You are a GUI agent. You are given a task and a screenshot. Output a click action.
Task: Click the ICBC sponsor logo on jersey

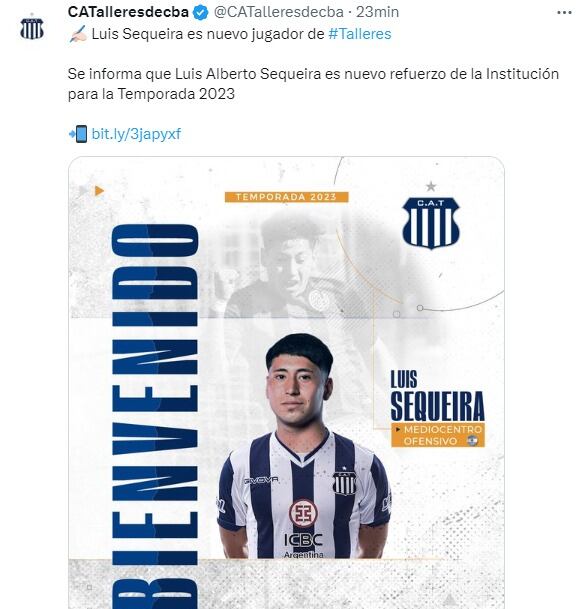[x=303, y=539]
